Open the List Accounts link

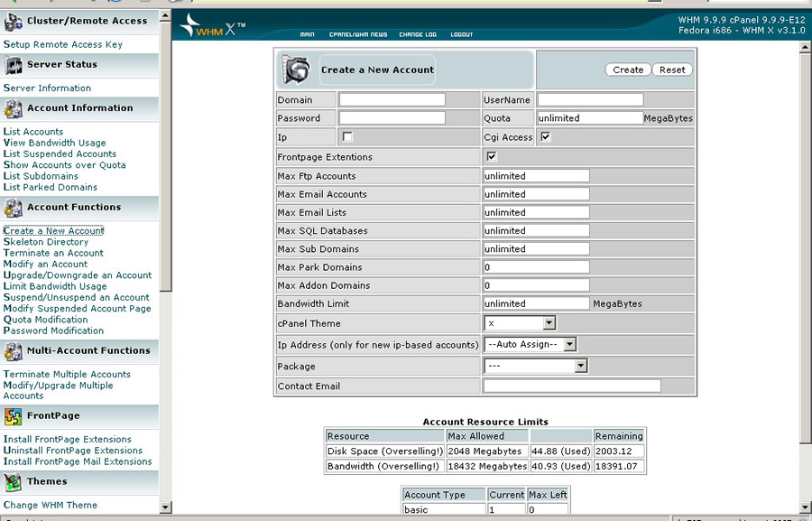tap(33, 132)
